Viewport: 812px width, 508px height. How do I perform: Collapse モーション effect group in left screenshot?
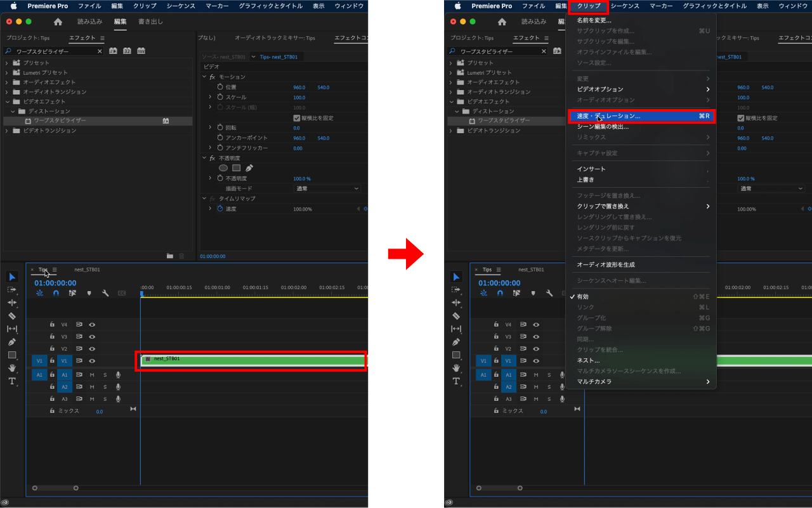pyautogui.click(x=204, y=77)
